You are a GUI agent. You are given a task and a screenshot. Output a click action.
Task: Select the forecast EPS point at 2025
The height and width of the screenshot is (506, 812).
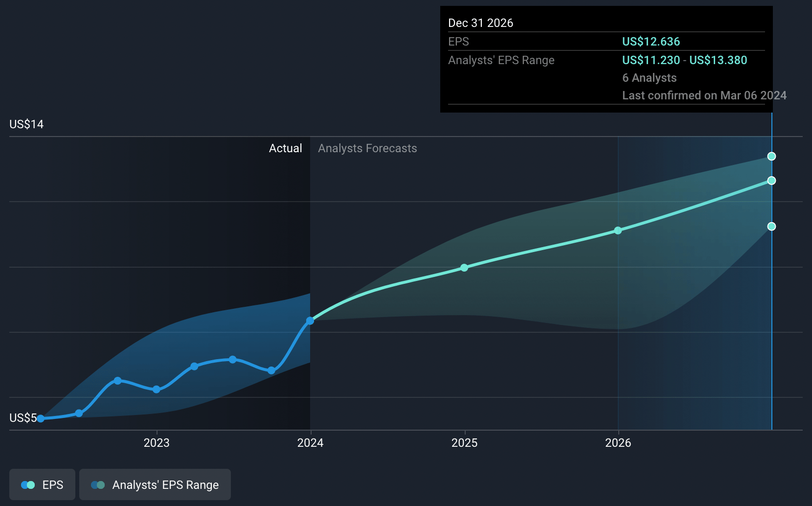[464, 268]
